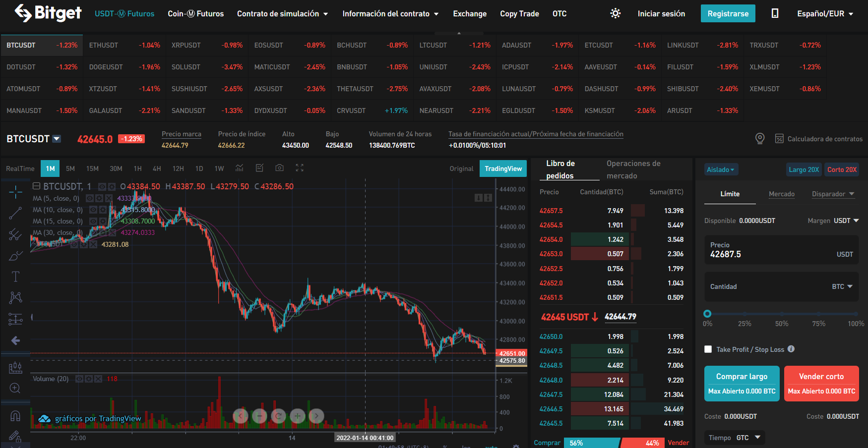Switch chart to Original mode

pos(461,168)
